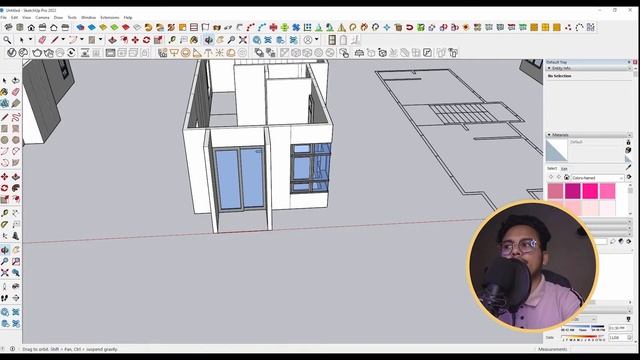The image size is (640, 360).
Task: Switch to the Edit tab in Materials
Action: click(564, 169)
